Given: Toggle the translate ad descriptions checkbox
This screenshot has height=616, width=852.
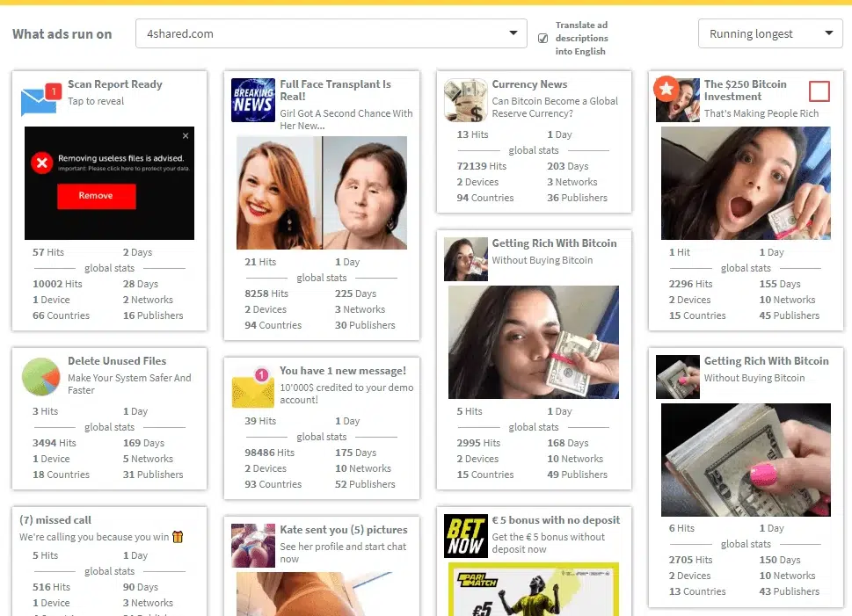Looking at the screenshot, I should tap(543, 39).
